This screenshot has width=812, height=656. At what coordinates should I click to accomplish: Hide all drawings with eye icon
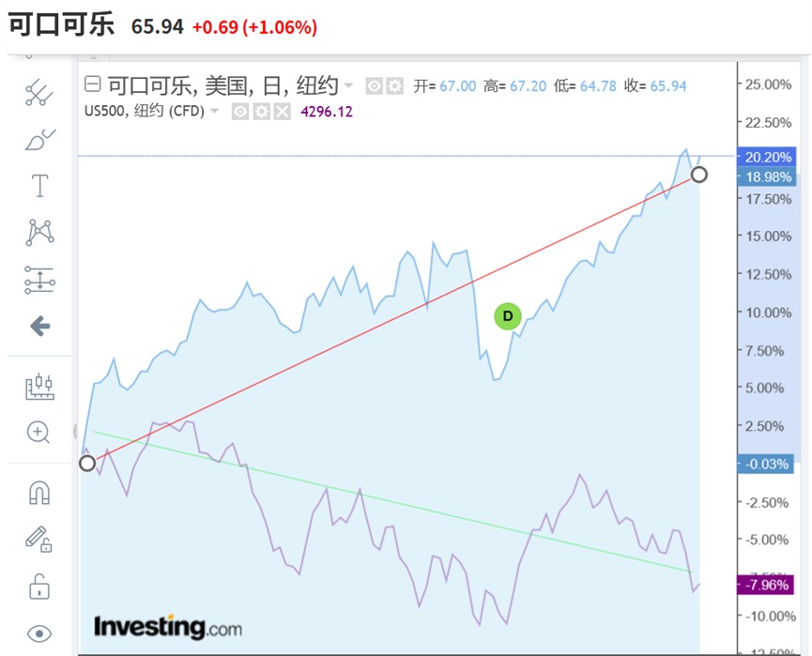click(39, 633)
